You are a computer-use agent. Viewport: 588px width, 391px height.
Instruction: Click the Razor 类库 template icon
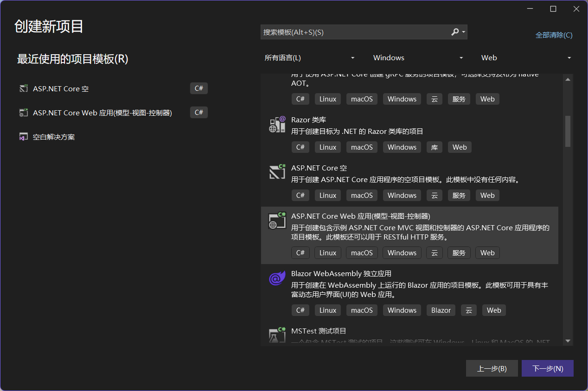click(x=277, y=125)
